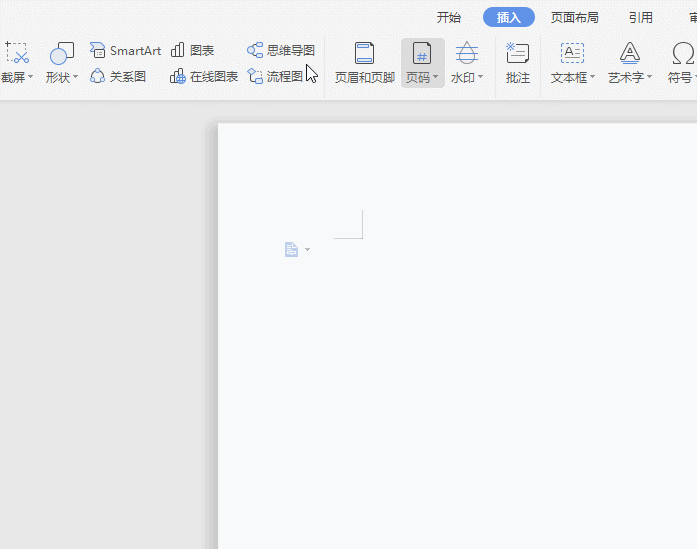Click the 文本框 text box icon
Image resolution: width=697 pixels, height=549 pixels.
[x=572, y=54]
